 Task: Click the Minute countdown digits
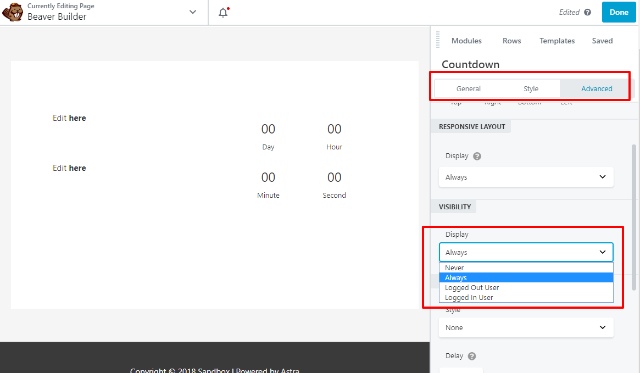(268, 177)
